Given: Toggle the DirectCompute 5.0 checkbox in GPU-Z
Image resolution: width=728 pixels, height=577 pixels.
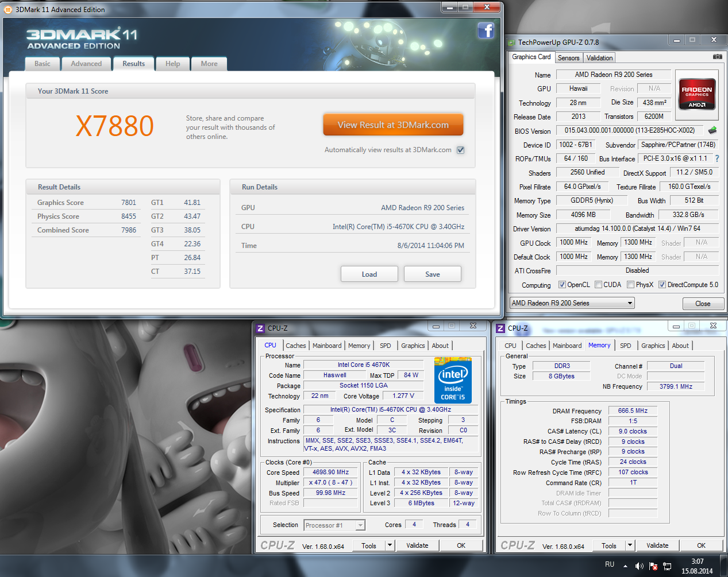Looking at the screenshot, I should tap(662, 285).
